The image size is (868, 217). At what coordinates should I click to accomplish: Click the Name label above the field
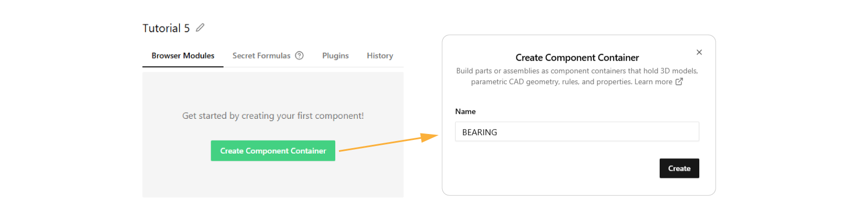pos(465,111)
